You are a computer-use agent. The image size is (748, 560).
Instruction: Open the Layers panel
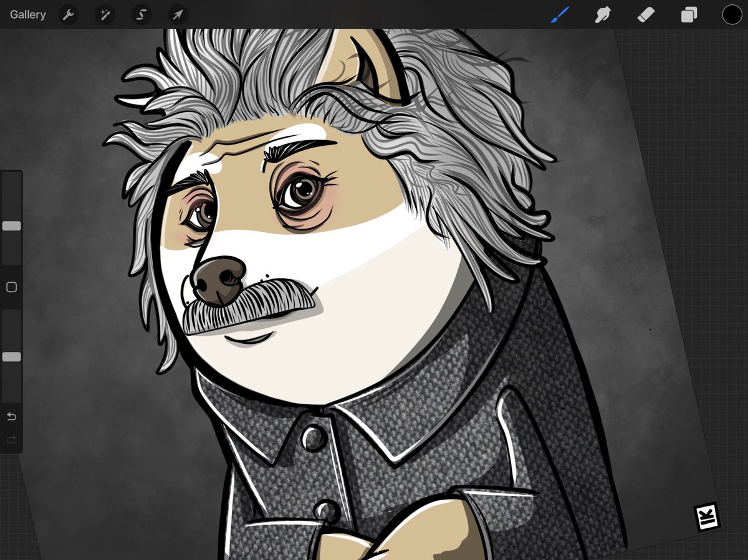(x=689, y=14)
